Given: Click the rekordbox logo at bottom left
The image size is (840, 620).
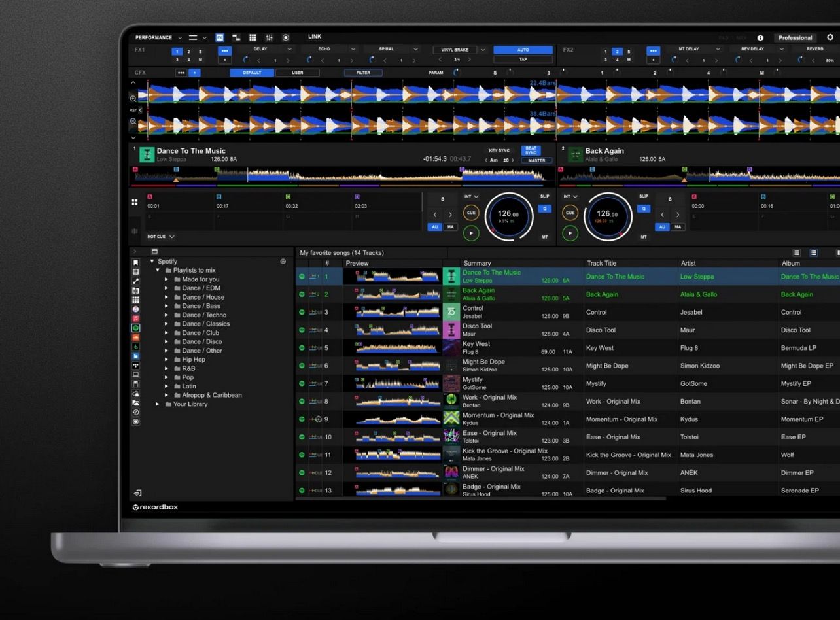Looking at the screenshot, I should click(155, 507).
